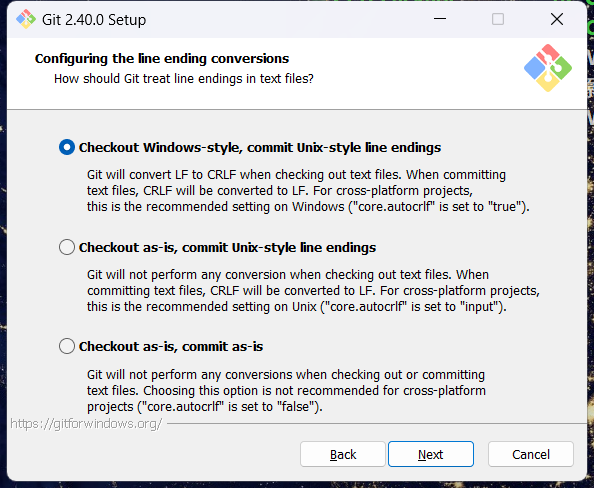Select Checkout as-is, commit Unix-style radio

point(67,247)
